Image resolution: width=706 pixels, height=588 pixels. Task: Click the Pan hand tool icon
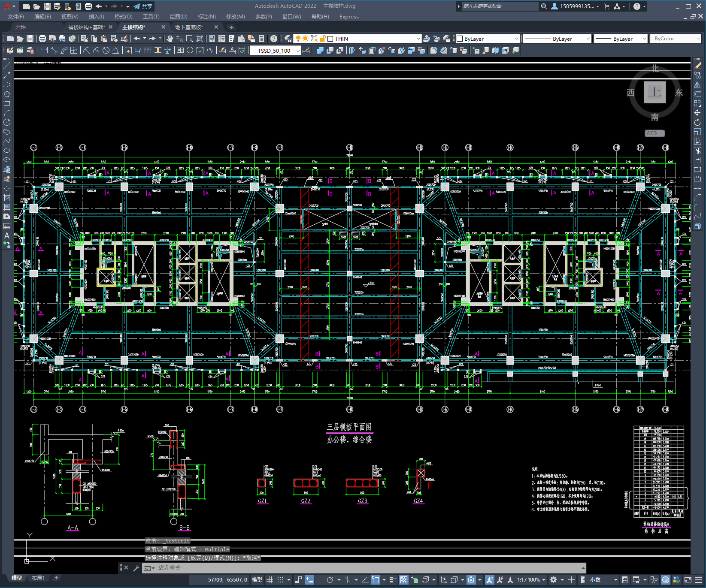(170, 39)
